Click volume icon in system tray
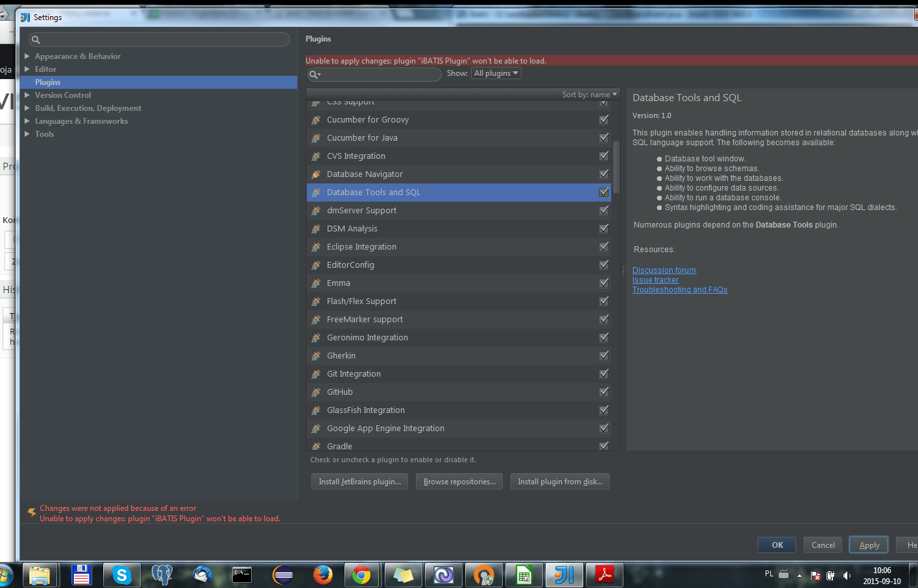The image size is (918, 588). (847, 575)
